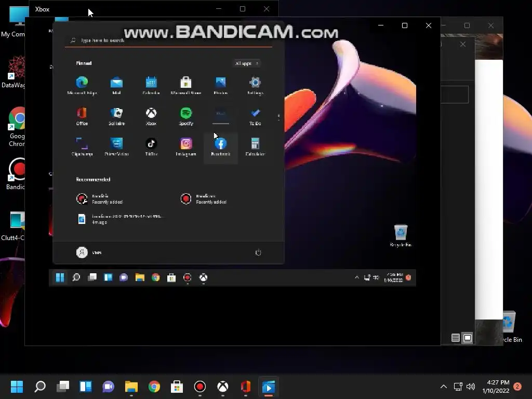Open network settings from the system tray
This screenshot has height=399, width=532.
[x=458, y=387]
